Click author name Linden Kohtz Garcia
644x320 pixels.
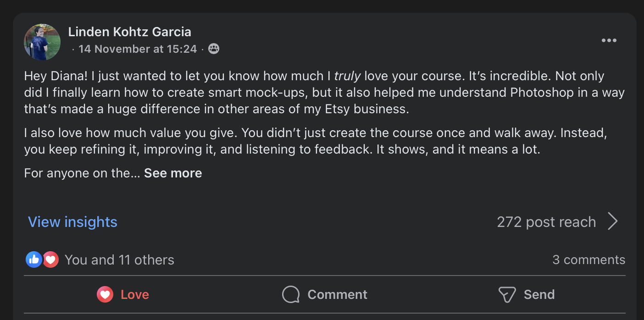[129, 32]
